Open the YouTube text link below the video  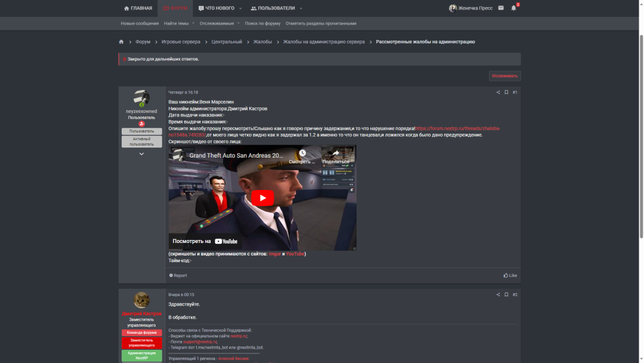tap(295, 254)
